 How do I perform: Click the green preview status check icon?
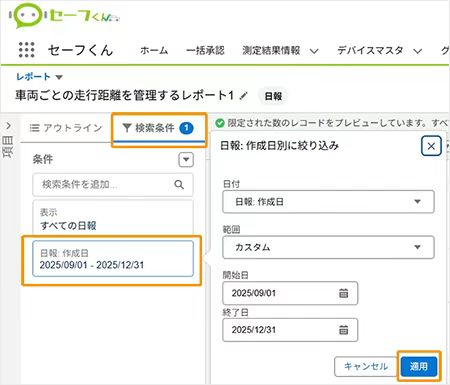220,123
